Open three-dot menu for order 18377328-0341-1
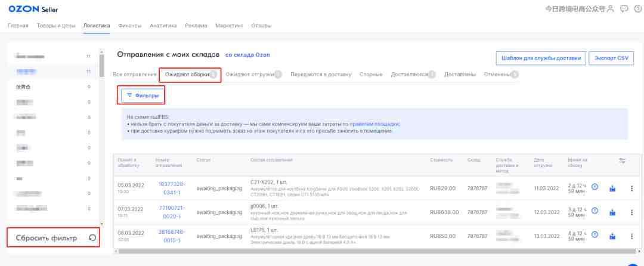Image resolution: width=644 pixels, height=266 pixels. 631,188
